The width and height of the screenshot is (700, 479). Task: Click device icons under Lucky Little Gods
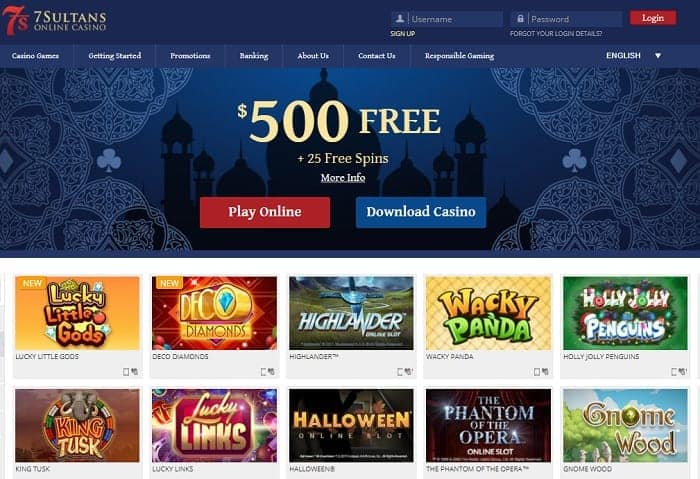pyautogui.click(x=130, y=371)
